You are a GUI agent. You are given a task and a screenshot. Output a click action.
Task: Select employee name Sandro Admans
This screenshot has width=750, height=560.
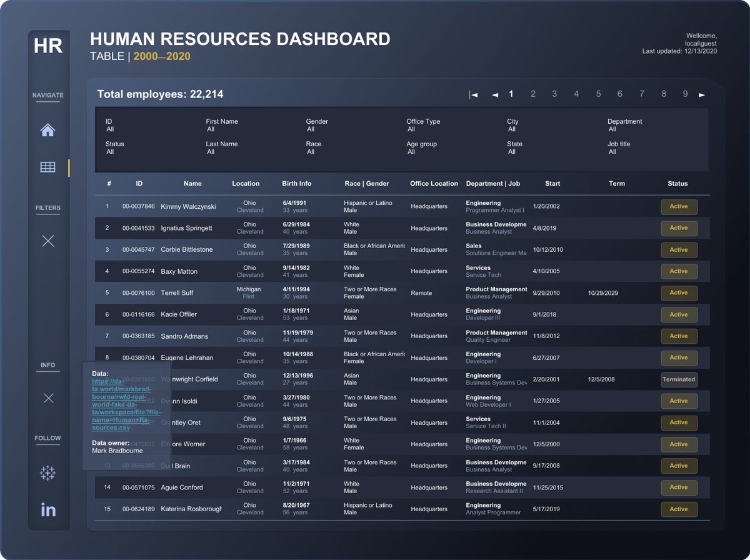coord(184,336)
